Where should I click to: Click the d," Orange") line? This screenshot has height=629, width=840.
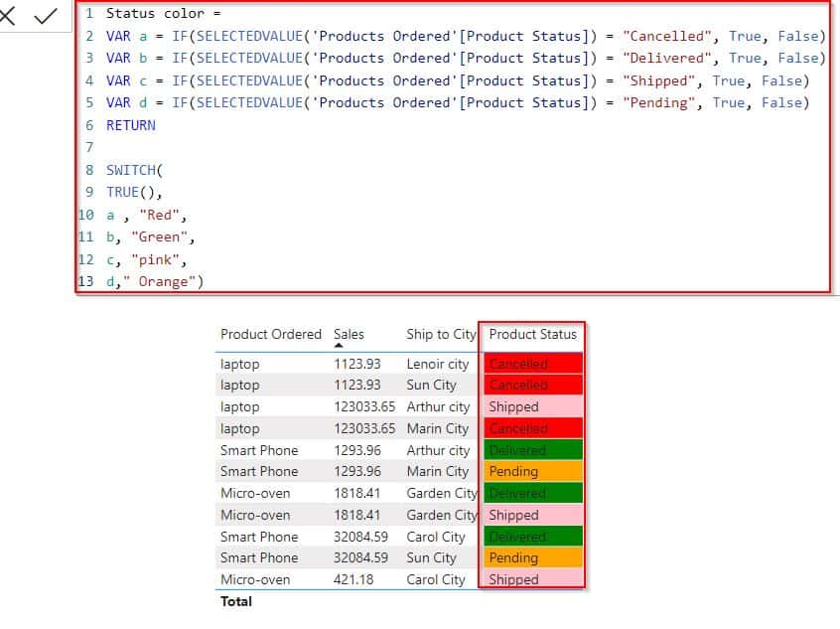[155, 281]
